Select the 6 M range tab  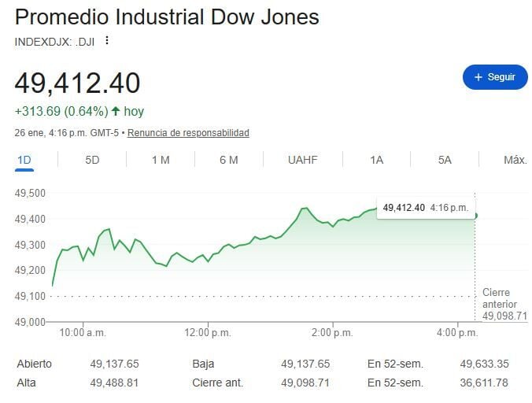coord(229,160)
